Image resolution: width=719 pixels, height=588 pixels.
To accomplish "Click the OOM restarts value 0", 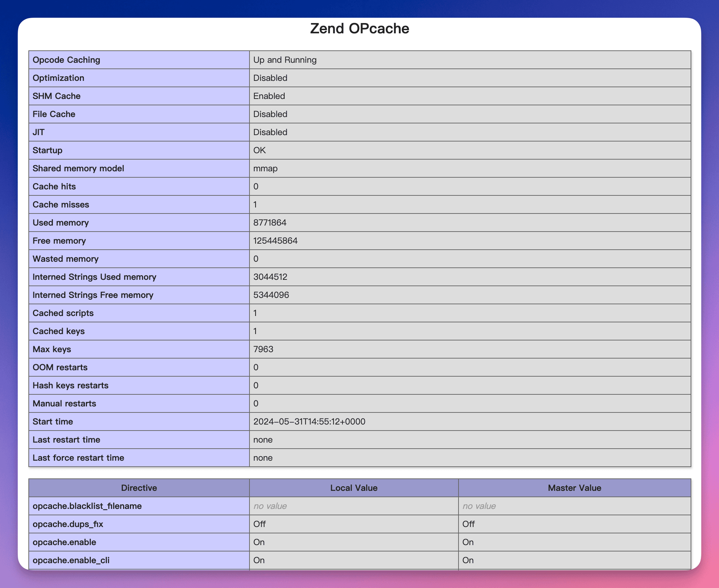I will pos(256,367).
